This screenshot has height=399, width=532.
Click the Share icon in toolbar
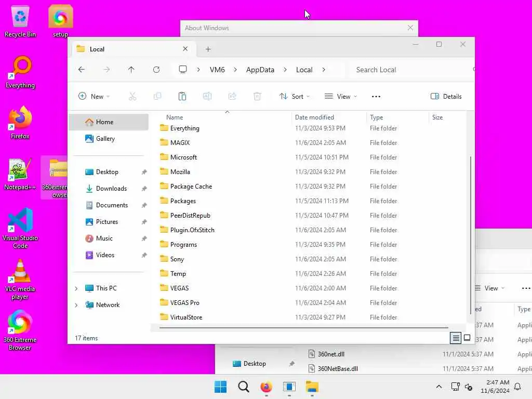232,96
